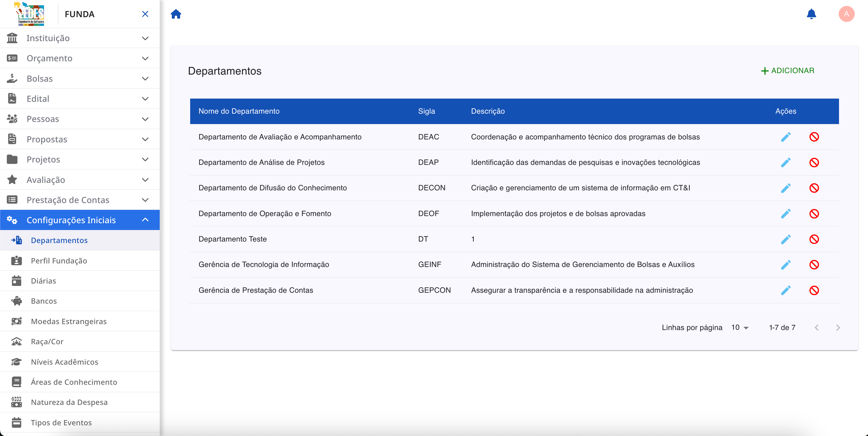Screen dimensions: 868x436
Task: Open the Bolsas scholarship icon
Action: pos(12,78)
